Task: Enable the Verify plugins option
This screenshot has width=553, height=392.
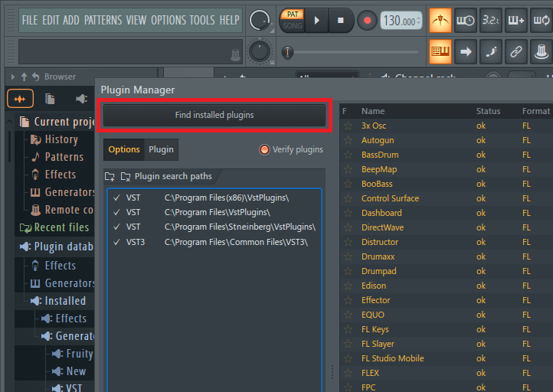Action: click(265, 149)
